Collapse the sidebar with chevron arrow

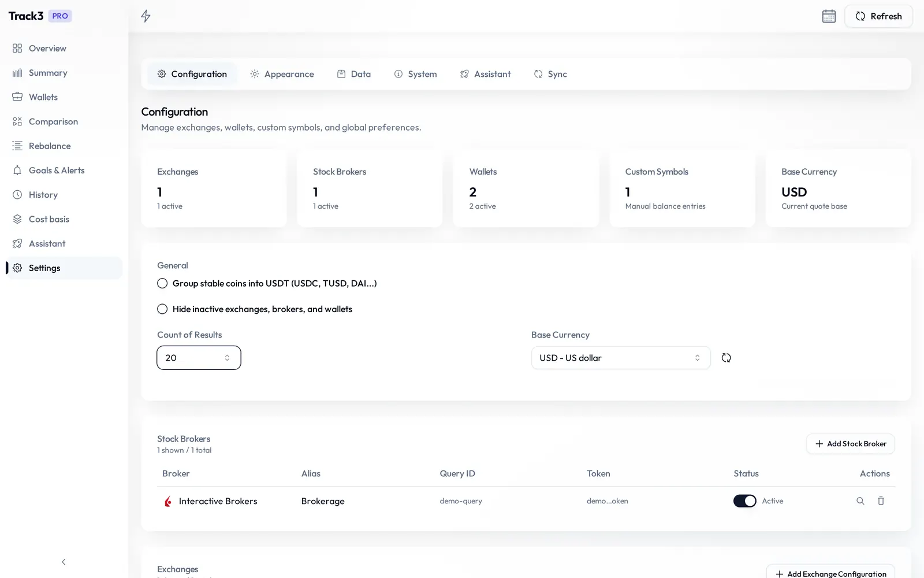coord(64,562)
